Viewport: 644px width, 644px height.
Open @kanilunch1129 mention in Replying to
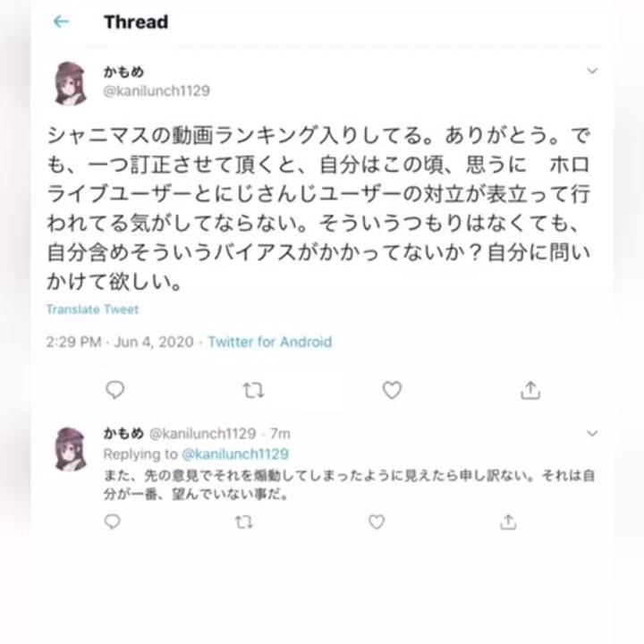[x=235, y=453]
